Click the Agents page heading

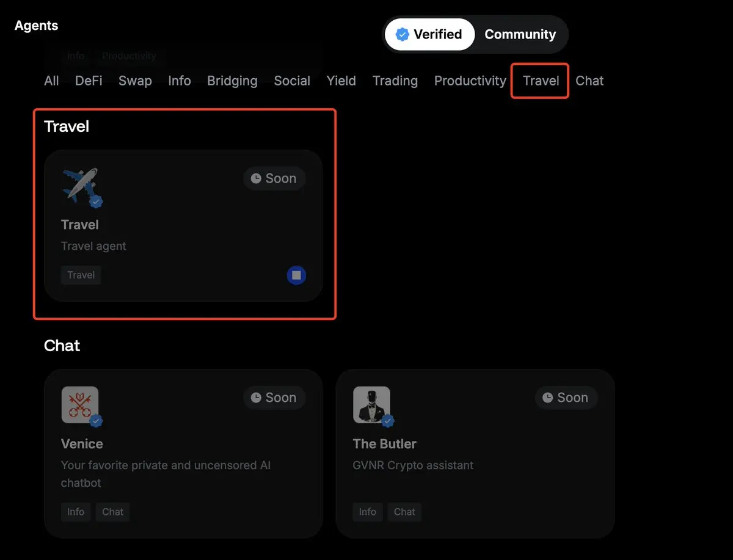pos(37,26)
